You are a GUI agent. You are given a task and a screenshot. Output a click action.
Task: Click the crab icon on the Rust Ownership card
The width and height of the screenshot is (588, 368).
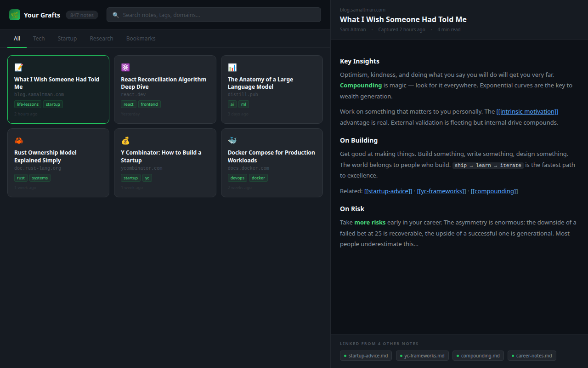click(18, 140)
